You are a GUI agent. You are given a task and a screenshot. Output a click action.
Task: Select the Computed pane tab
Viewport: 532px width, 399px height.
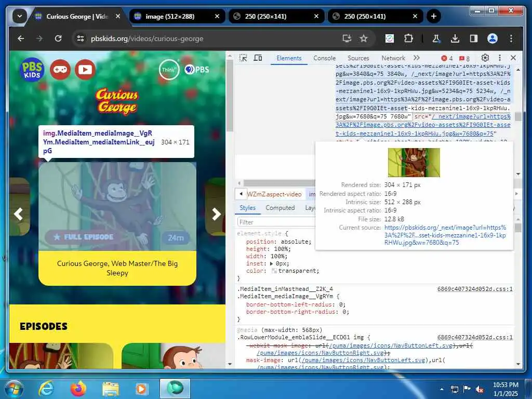click(280, 208)
